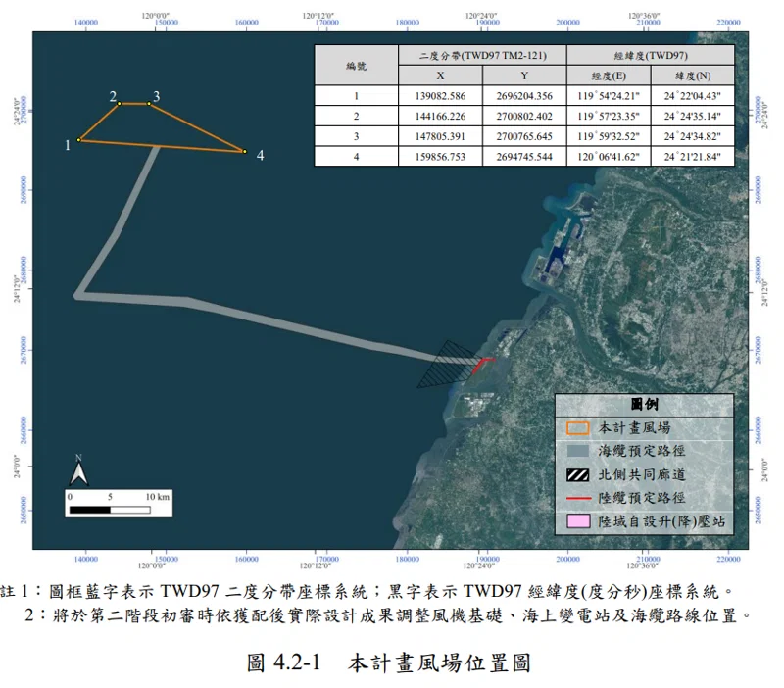The width and height of the screenshot is (784, 688).
Task: Click footnote 2 about second-stage review
Action: pos(388,615)
